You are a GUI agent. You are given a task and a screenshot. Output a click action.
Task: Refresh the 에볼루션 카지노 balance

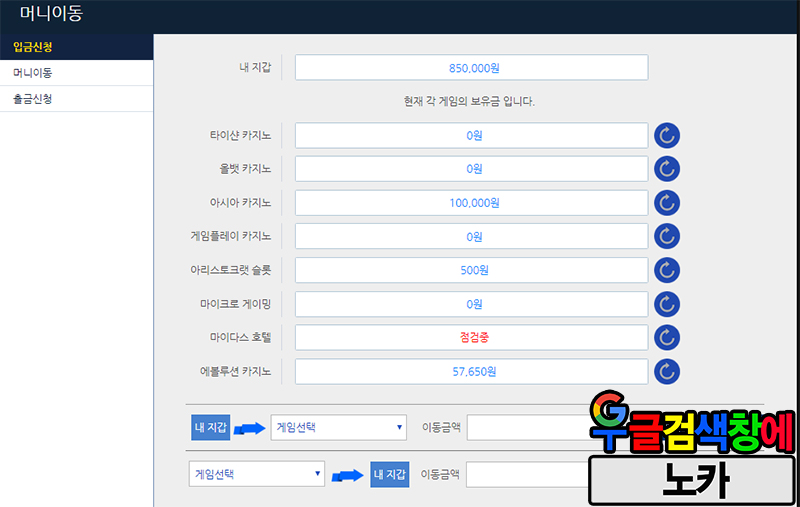pos(667,372)
